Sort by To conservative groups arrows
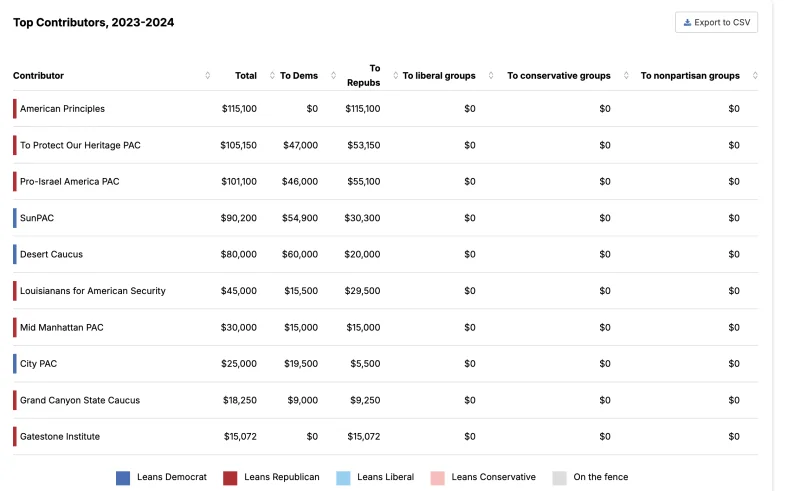The width and height of the screenshot is (800, 491). [626, 76]
